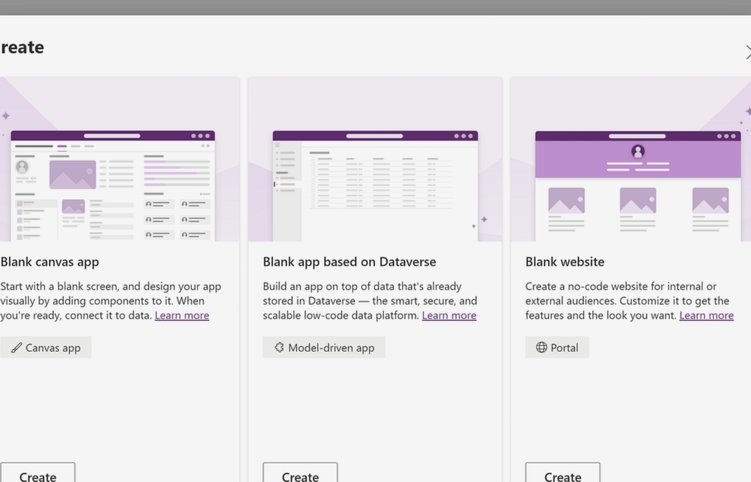Open Learn more link for Blank website
Screen dimensions: 751x482
(x=706, y=315)
